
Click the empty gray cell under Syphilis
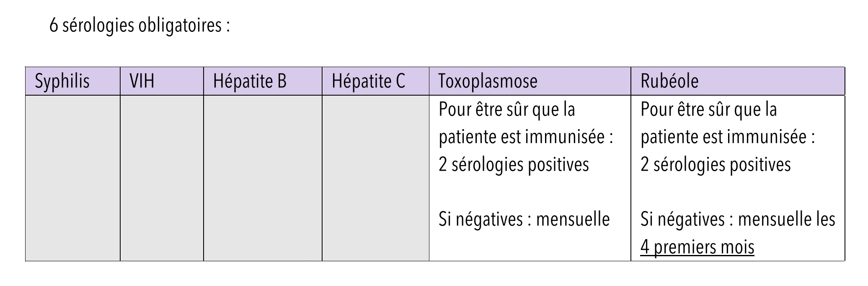(x=73, y=178)
